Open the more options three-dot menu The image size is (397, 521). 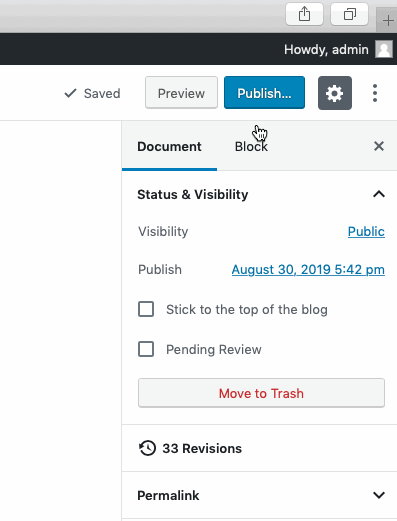[x=375, y=93]
